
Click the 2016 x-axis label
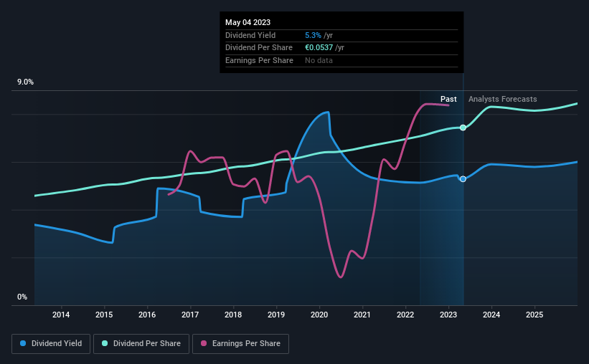(147, 315)
